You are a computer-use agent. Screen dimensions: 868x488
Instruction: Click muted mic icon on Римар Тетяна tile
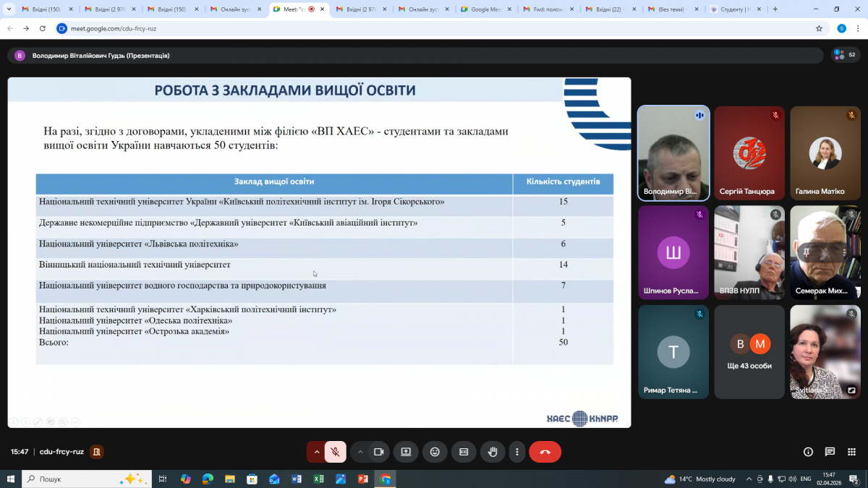(x=699, y=314)
